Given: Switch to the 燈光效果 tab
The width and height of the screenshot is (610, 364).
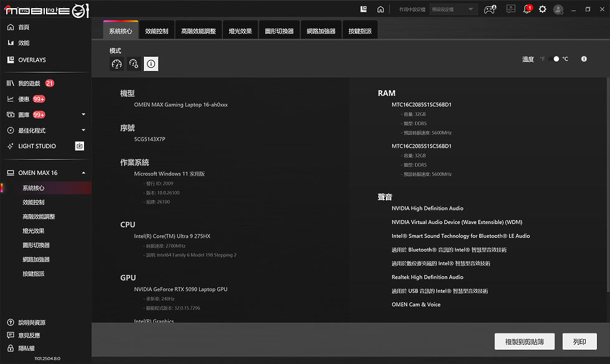Looking at the screenshot, I should click(x=240, y=30).
